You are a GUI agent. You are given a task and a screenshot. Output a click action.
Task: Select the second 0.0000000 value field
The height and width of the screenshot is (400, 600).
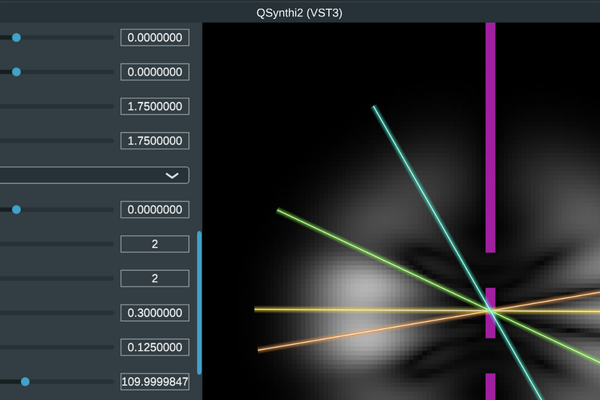click(155, 72)
